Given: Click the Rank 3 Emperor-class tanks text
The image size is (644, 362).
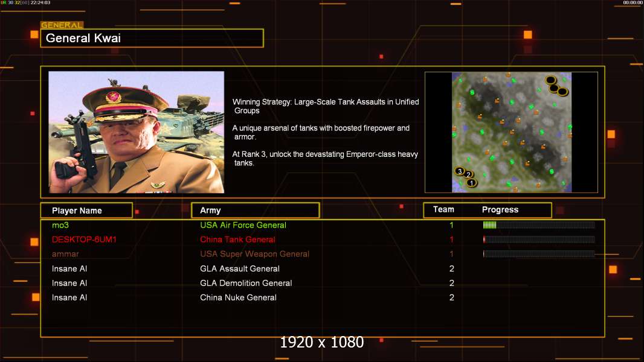Looking at the screenshot, I should tap(325, 159).
